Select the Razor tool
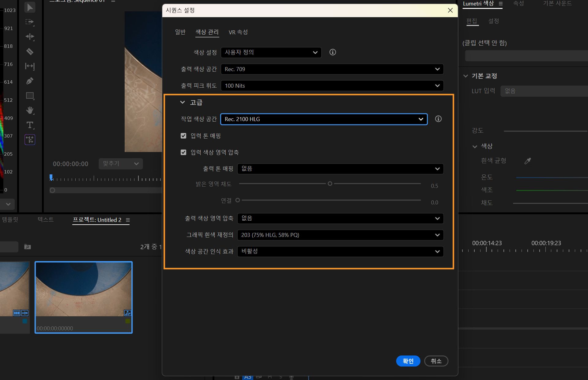This screenshot has height=380, width=588. 30,51
